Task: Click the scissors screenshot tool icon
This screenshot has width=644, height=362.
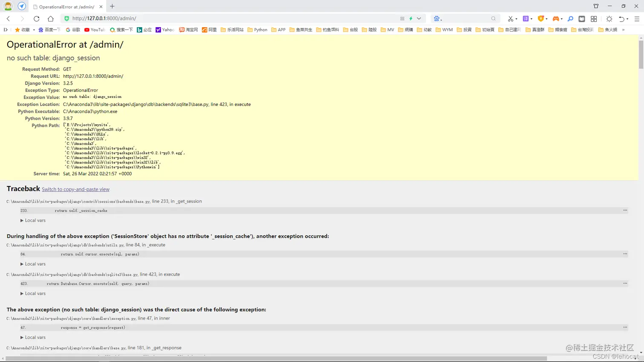Action: [510, 19]
